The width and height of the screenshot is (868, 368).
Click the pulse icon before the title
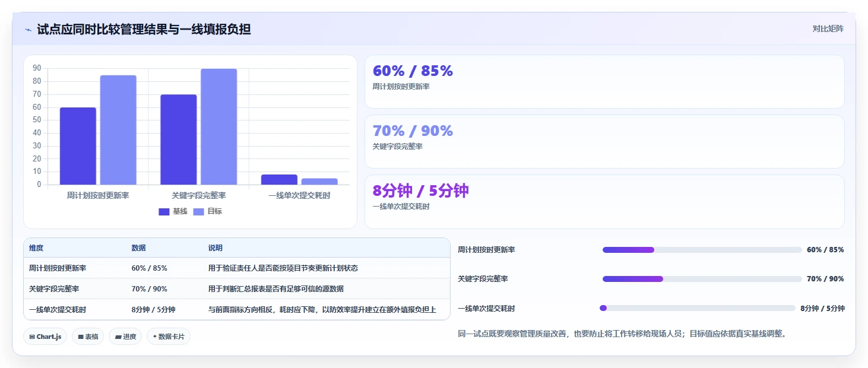click(28, 30)
